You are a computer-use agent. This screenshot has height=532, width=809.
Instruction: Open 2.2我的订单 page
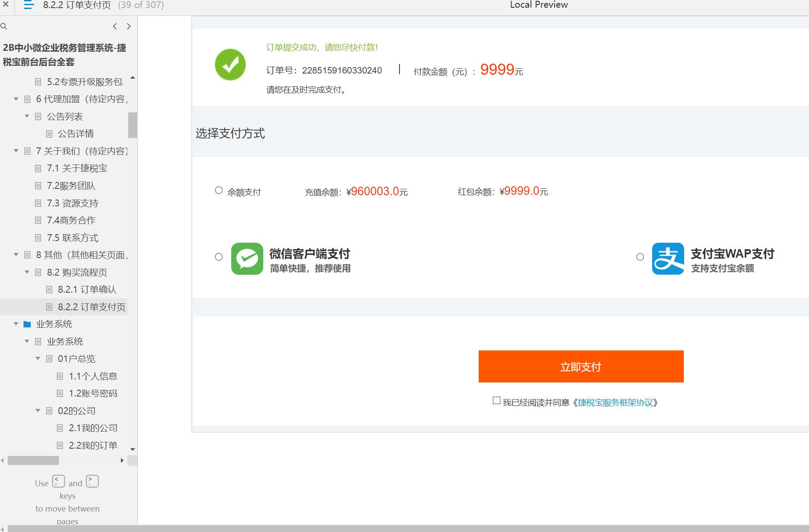pyautogui.click(x=93, y=446)
